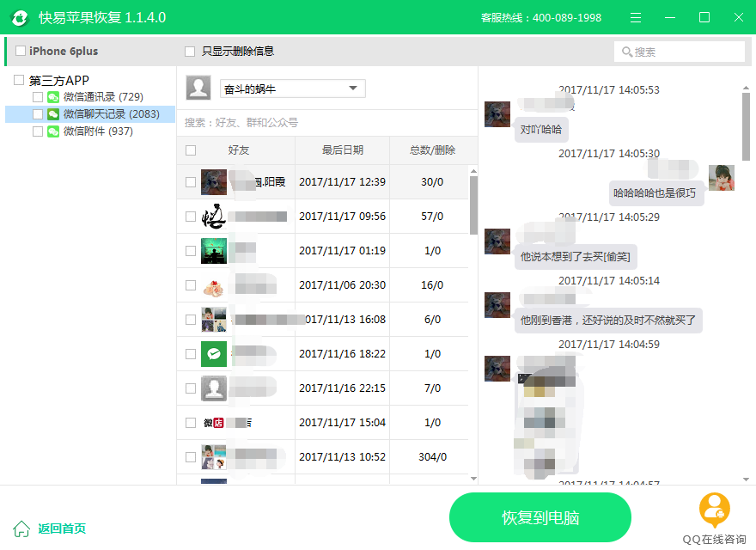This screenshot has width=756, height=550.
Task: Toggle the select-all checkbox beside 好友 header
Action: [191, 150]
